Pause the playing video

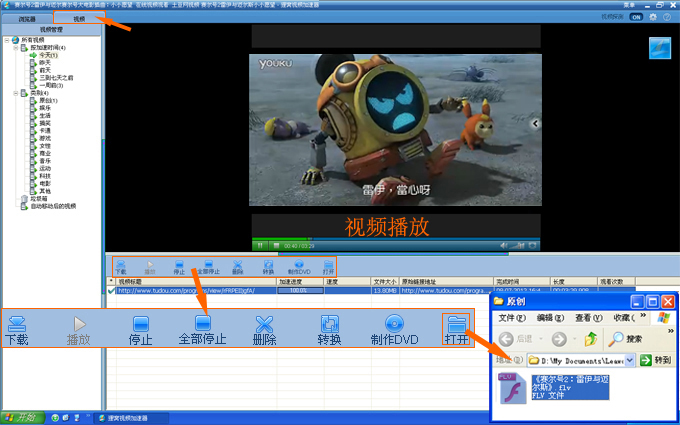tap(260, 246)
